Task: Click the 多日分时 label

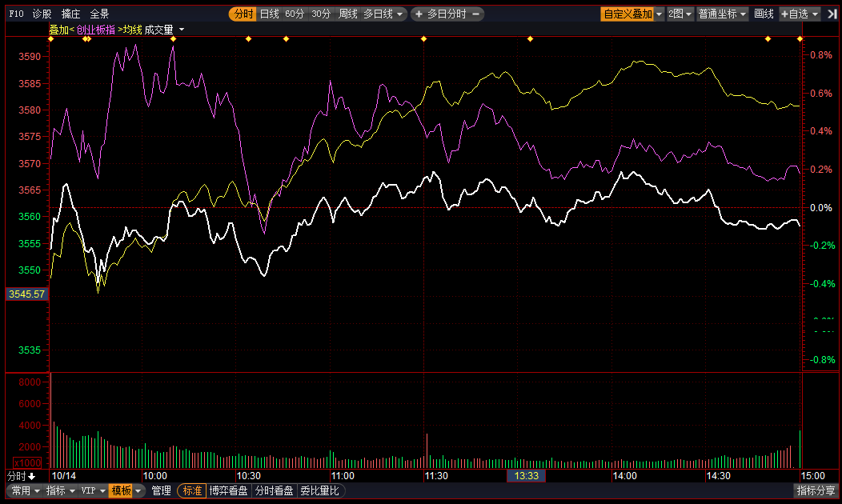Action: [x=447, y=14]
